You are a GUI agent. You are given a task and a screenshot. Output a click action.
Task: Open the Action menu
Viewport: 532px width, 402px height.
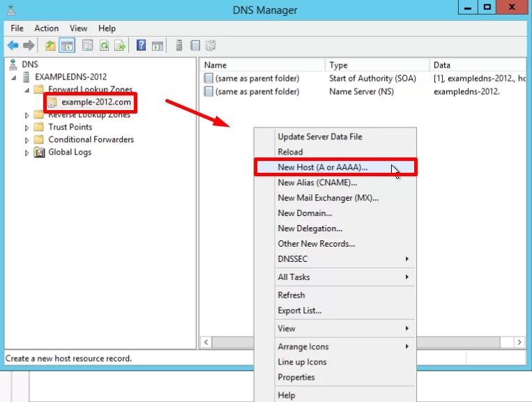tap(47, 29)
